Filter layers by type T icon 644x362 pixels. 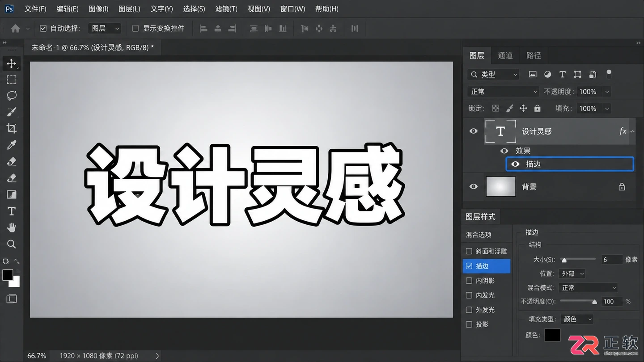tap(563, 75)
